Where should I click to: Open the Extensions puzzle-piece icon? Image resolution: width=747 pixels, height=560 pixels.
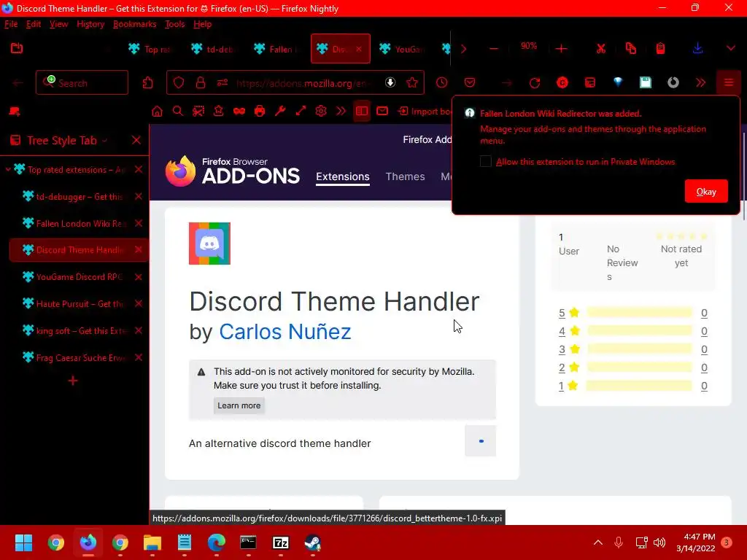[x=147, y=83]
